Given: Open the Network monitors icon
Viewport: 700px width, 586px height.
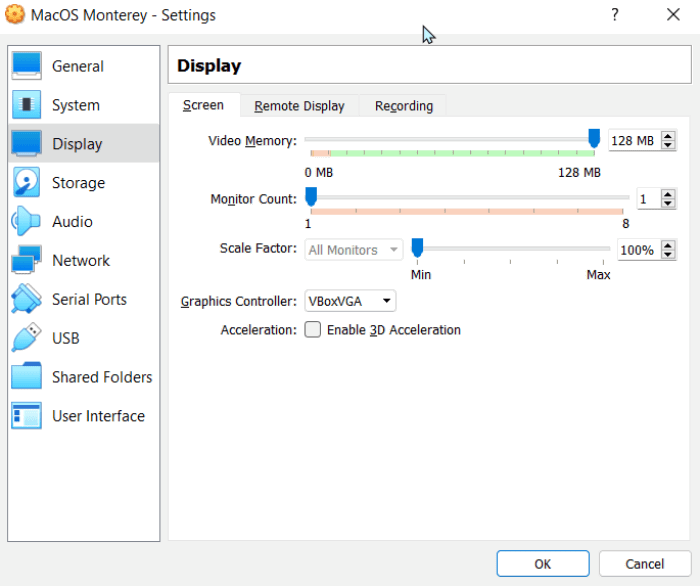Looking at the screenshot, I should point(27,261).
